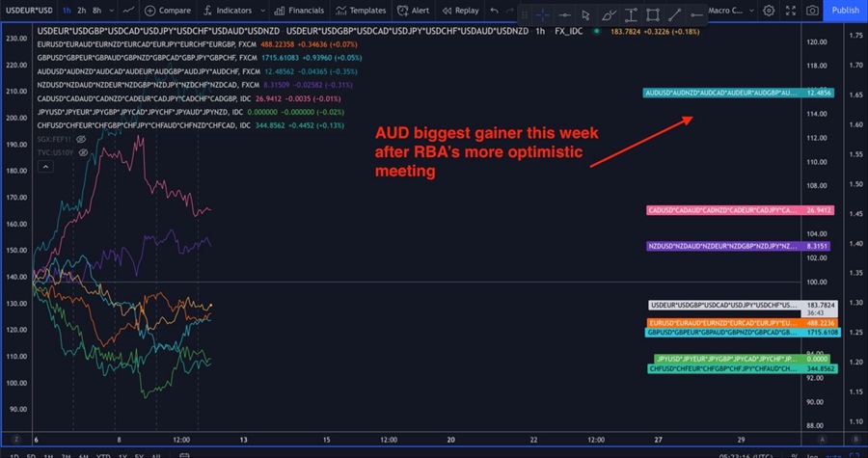Open the Indicators favorites dropdown arrow
Screen dimensions: 868x458
click(259, 11)
